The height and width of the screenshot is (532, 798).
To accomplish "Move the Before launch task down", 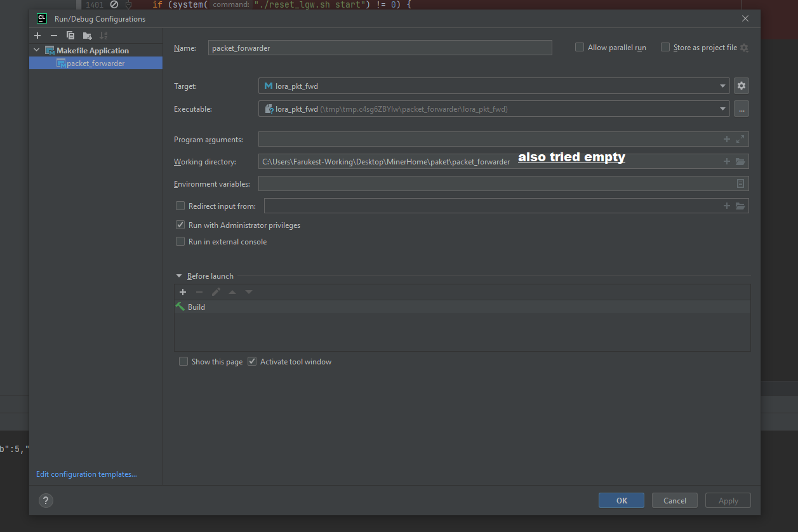I will tap(249, 292).
